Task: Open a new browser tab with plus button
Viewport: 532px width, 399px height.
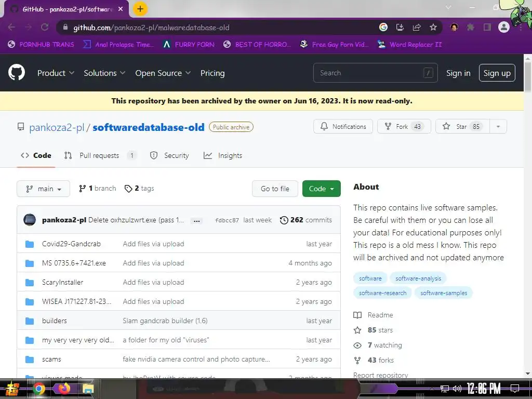Action: pos(140,9)
